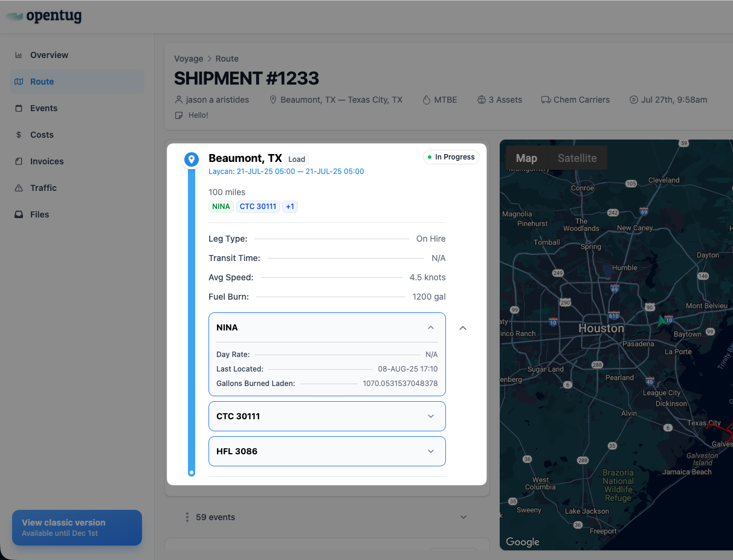Click the 1200 gal fuel burn value
This screenshot has height=560, width=733.
click(x=429, y=297)
